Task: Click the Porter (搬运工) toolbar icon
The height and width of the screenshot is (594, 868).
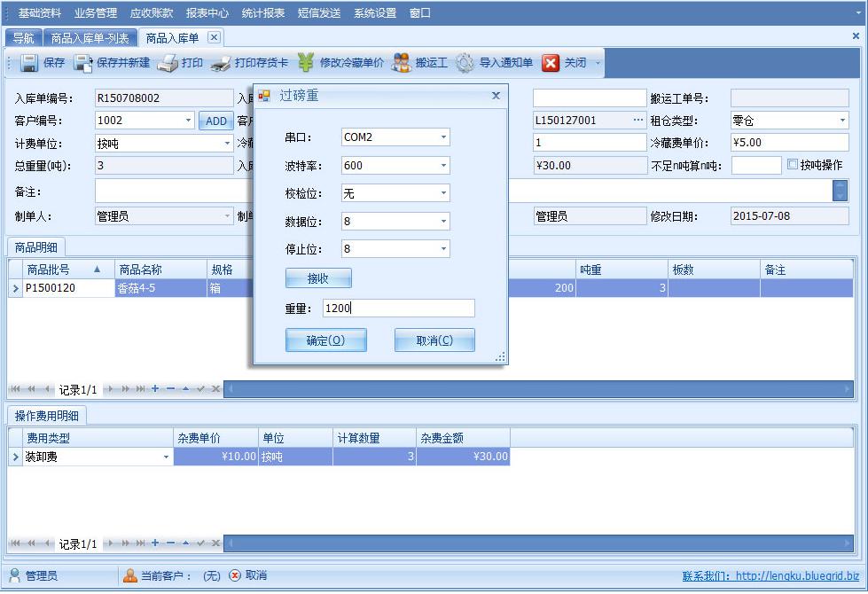Action: tap(402, 63)
